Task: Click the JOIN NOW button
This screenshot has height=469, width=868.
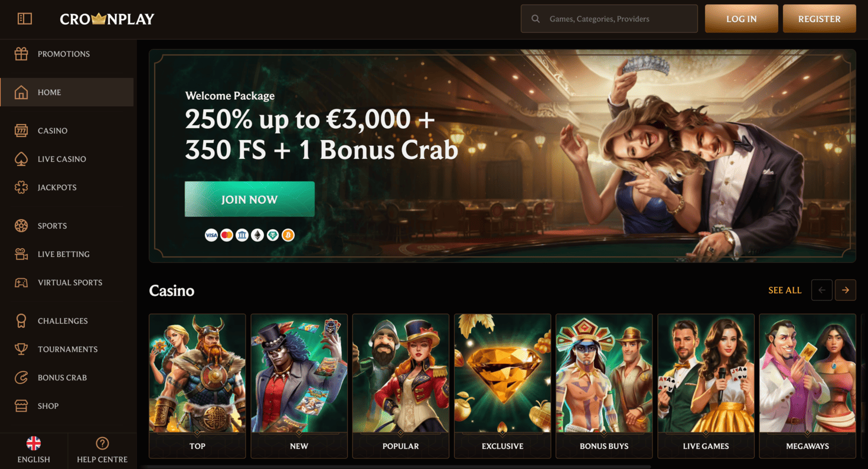Action: 250,200
